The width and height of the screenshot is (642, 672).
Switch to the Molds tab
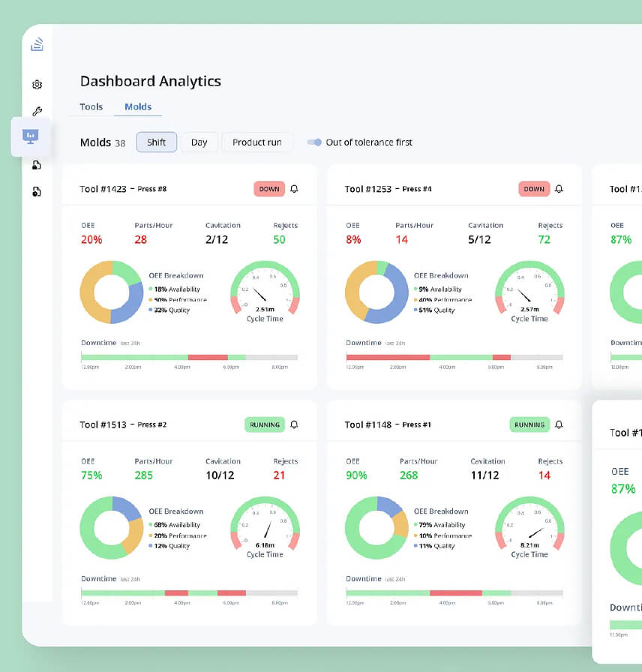click(138, 106)
